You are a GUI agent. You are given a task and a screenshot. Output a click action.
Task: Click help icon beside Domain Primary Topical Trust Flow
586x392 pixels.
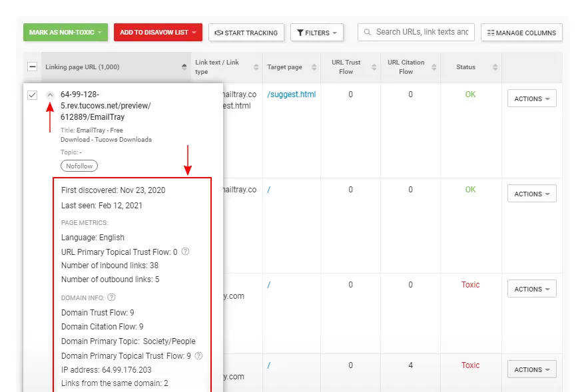[199, 356]
